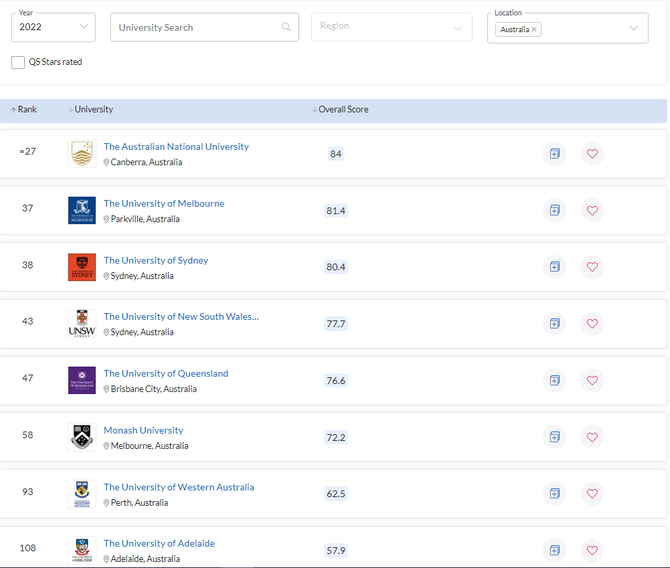Add University of Western Australia to compare
670x568 pixels.
point(554,494)
